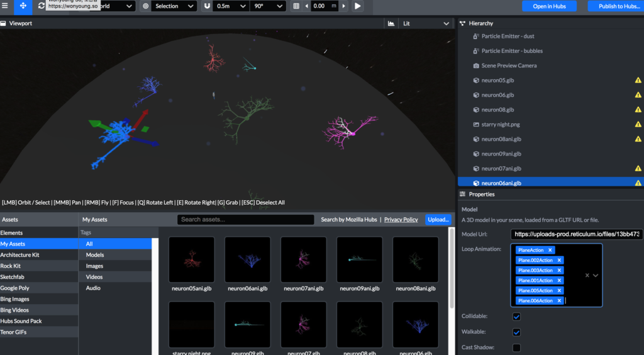Enable the Cast Shadow checkbox
Viewport: 644px width, 355px height.
click(516, 347)
